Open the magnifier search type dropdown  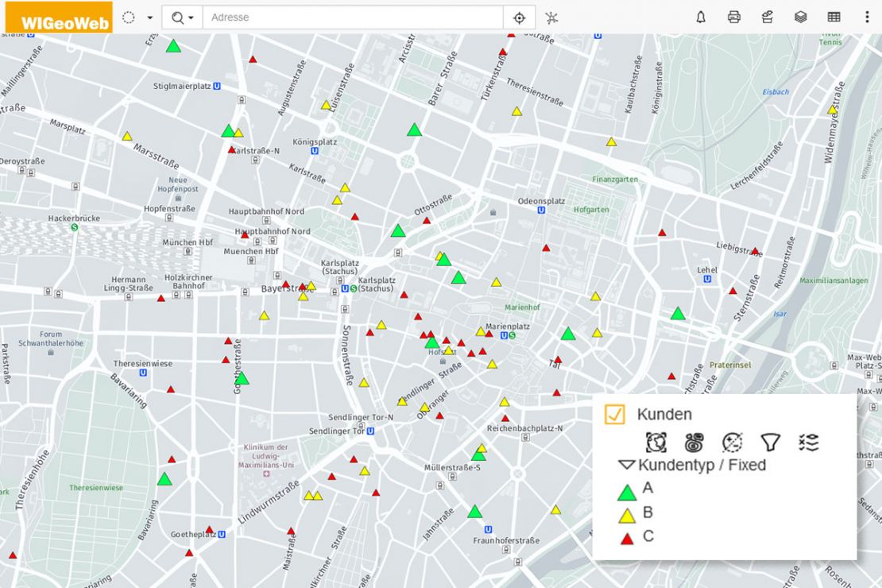[182, 17]
